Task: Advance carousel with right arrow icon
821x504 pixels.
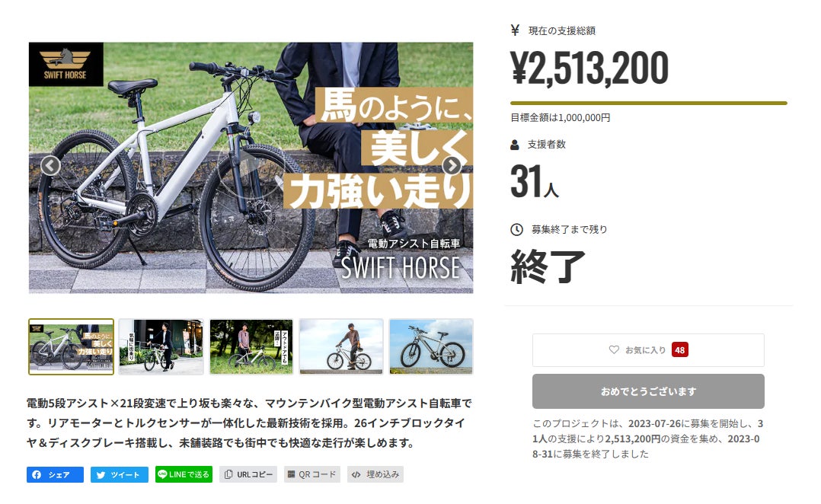Action: coord(452,165)
